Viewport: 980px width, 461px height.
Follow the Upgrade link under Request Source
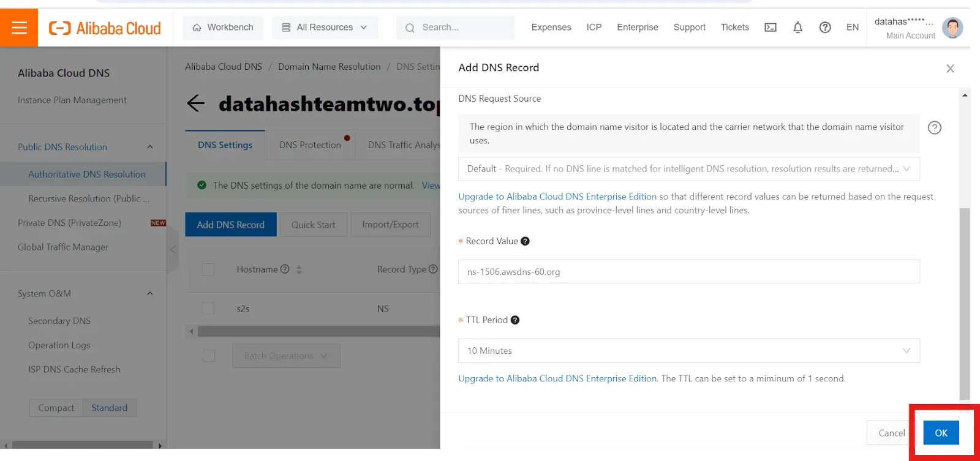(x=557, y=197)
